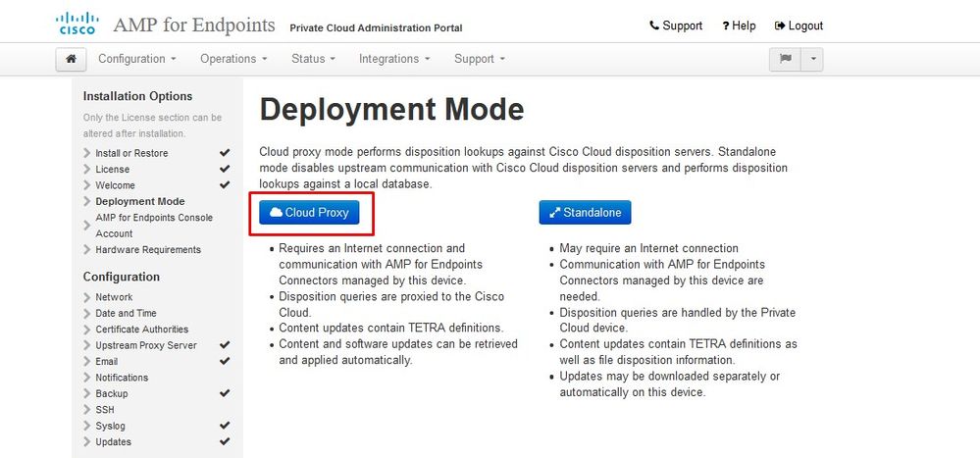Go to the home icon button

point(72,59)
